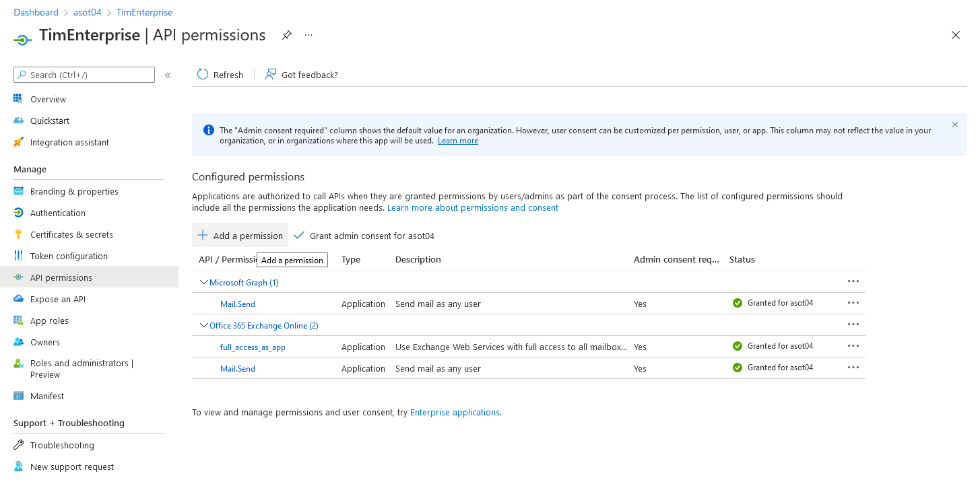Pin the TimEnterprise blade using pin icon
980x480 pixels.
click(x=287, y=35)
